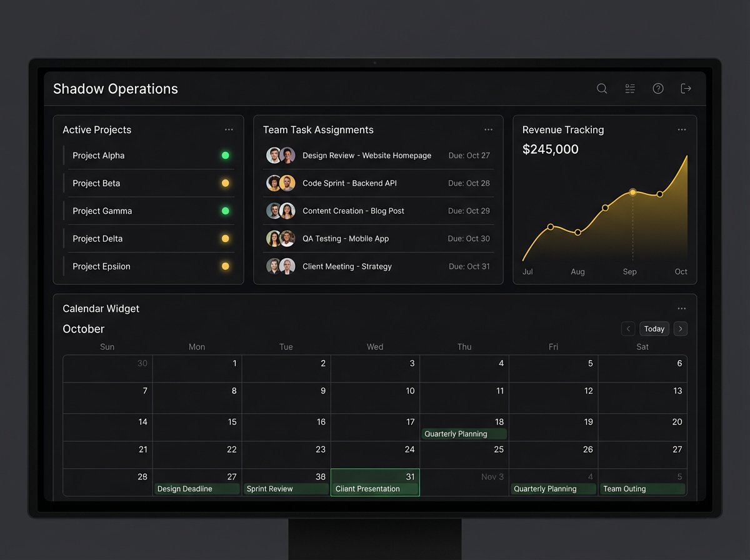The image size is (750, 560).
Task: Click the avatars beside Code Sprint task
Action: [x=281, y=183]
